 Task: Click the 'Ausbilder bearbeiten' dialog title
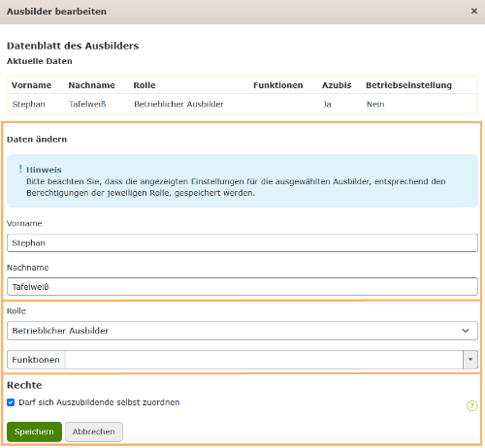tap(56, 12)
